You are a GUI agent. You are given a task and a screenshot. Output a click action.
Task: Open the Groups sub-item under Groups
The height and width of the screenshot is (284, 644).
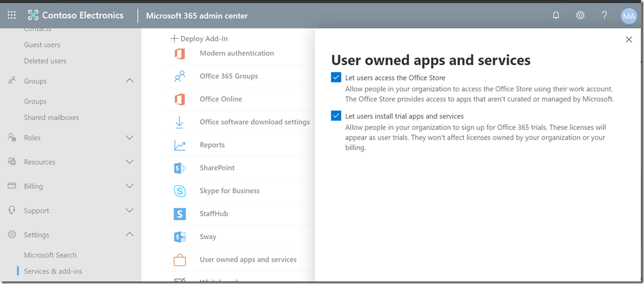(x=35, y=101)
